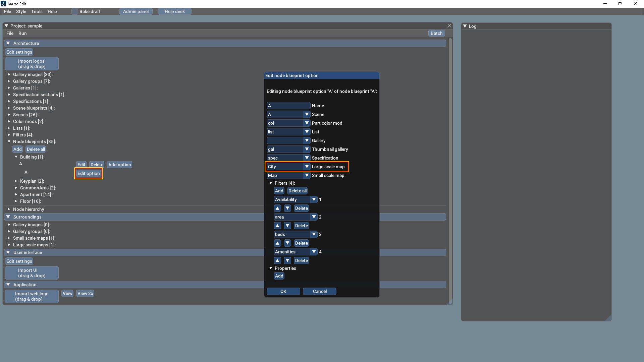Move the Amenities filter down
The height and width of the screenshot is (362, 644).
(287, 260)
